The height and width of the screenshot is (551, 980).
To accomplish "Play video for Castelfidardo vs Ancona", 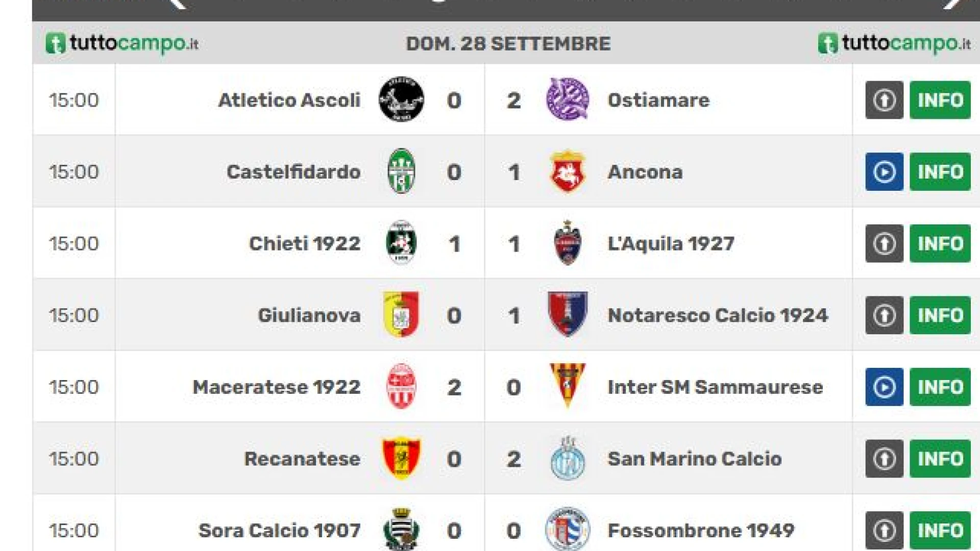I will [x=884, y=172].
